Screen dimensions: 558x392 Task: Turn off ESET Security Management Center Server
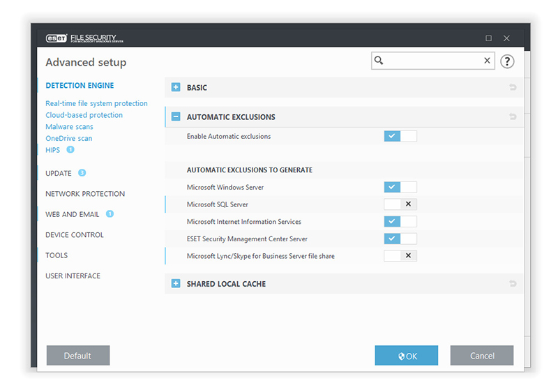pos(400,239)
